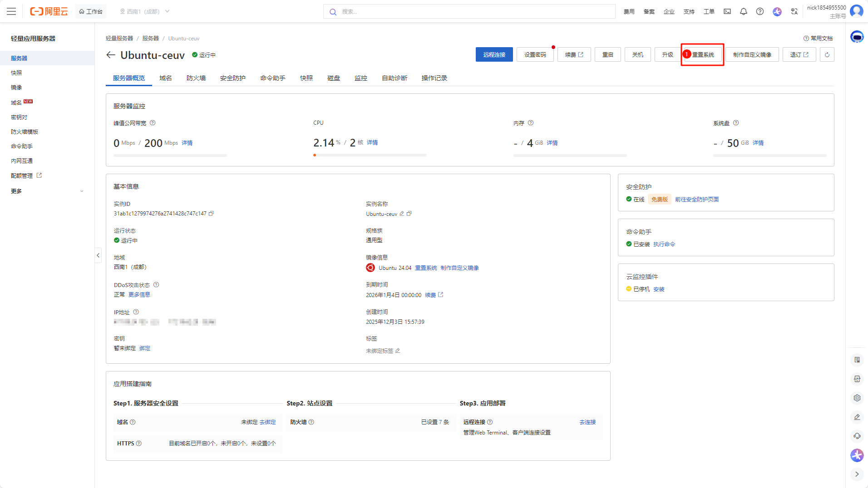Edit the unbound tags pencil icon
Image resolution: width=868 pixels, height=488 pixels.
click(x=398, y=351)
